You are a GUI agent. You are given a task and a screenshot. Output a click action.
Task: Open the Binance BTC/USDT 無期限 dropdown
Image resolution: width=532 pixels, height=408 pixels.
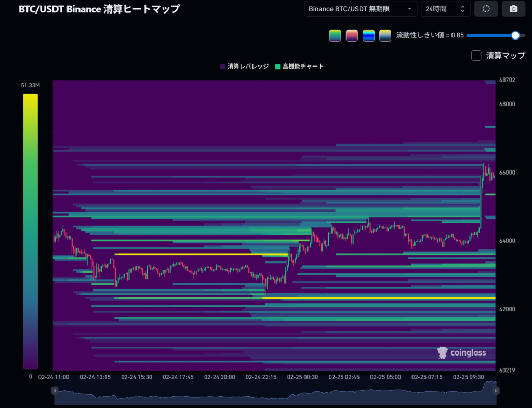pyautogui.click(x=360, y=9)
